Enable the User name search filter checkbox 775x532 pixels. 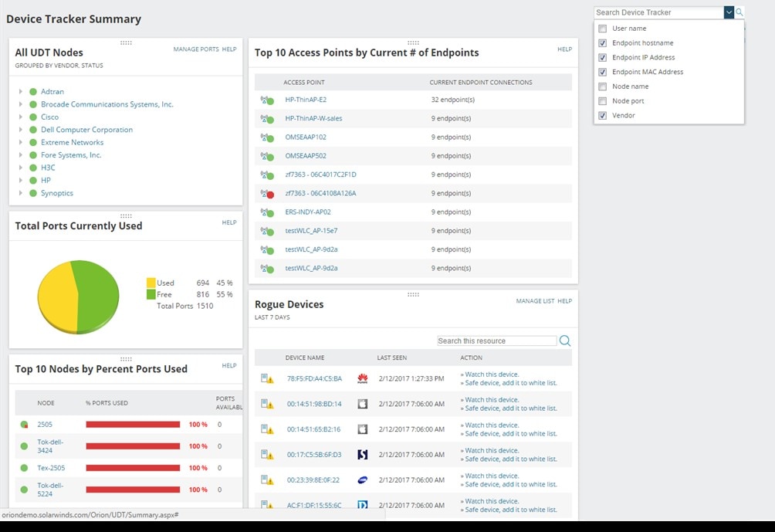coord(602,28)
